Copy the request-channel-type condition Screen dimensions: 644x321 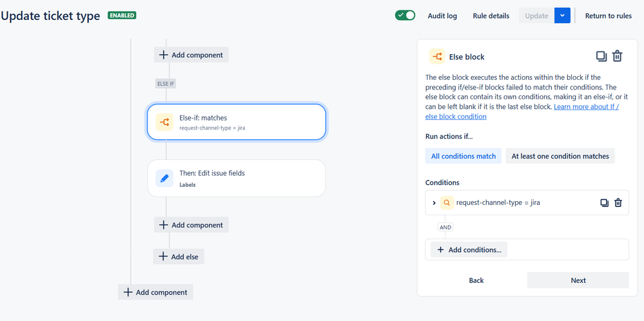(x=604, y=202)
